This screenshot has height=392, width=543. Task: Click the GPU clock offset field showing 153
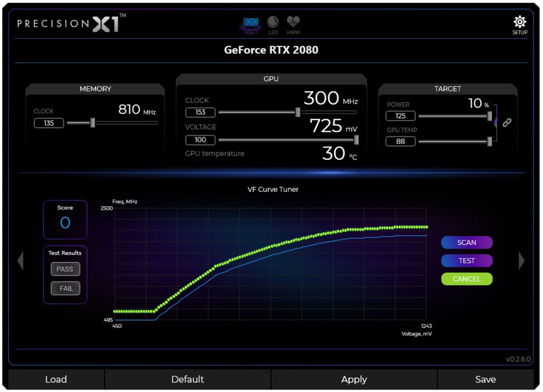pos(200,112)
